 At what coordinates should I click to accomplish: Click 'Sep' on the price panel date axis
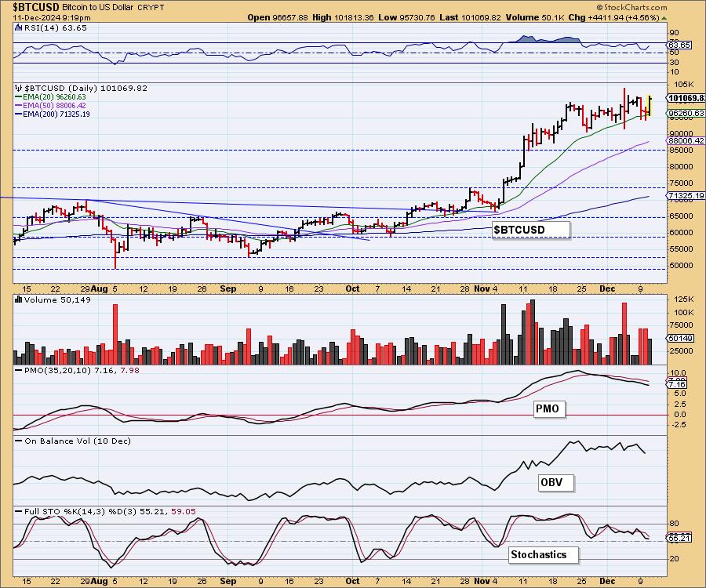(x=227, y=289)
